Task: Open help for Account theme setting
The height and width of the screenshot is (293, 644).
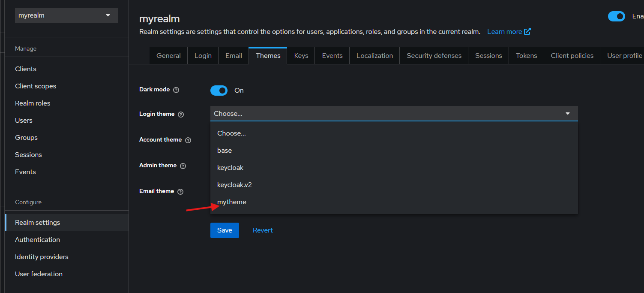Action: (x=188, y=140)
